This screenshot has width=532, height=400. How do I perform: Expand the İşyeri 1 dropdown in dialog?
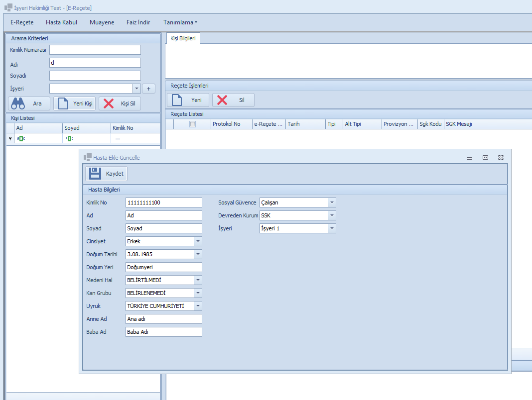[332, 228]
